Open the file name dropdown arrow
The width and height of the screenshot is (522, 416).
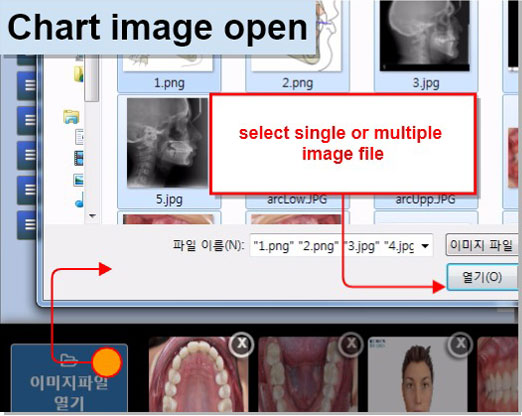(x=425, y=246)
